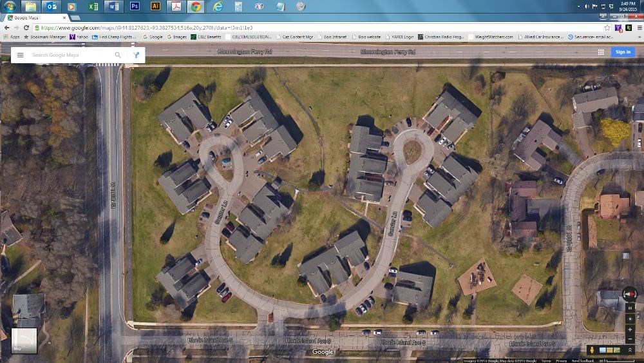Viewport: 644px width, 363px height.
Task: Open File Explorer from the taskbar
Action: (30, 6)
